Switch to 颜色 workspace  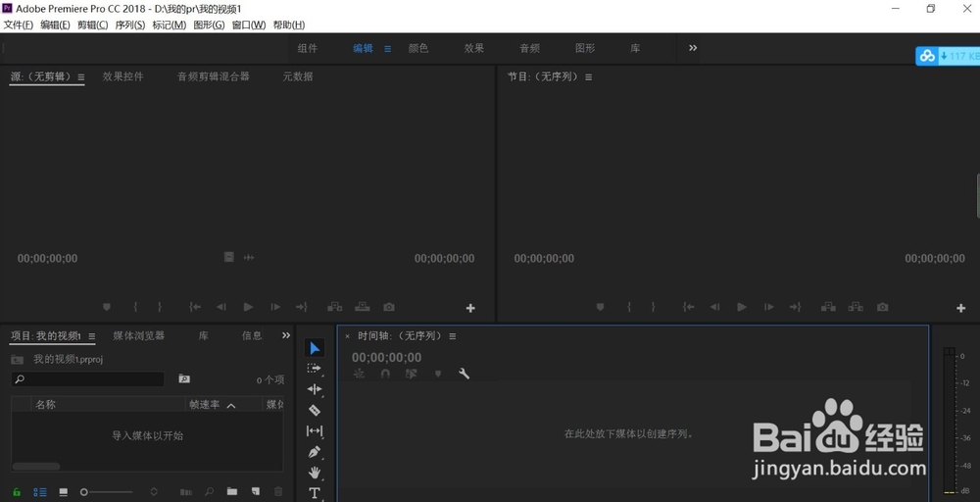(418, 48)
